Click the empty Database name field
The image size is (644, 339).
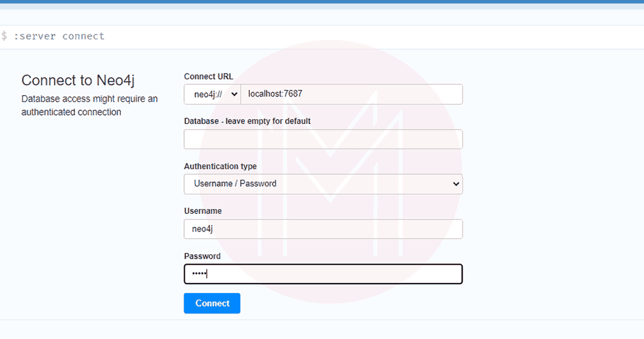(x=323, y=139)
